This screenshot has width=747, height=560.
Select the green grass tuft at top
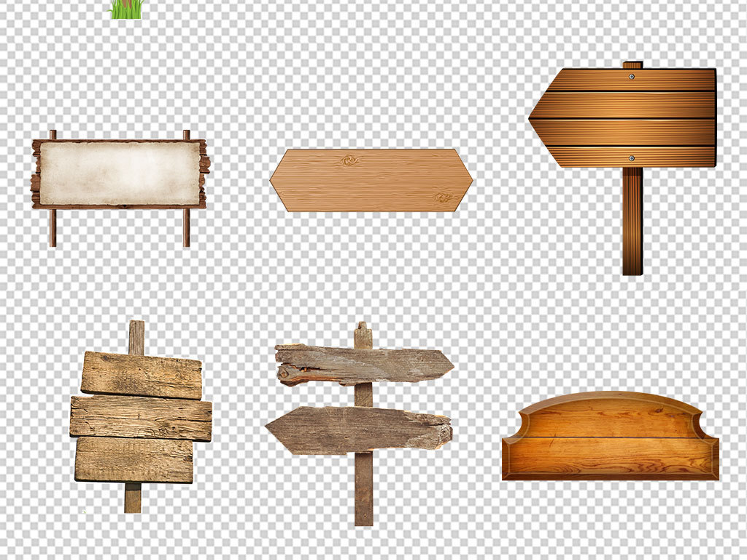tap(126, 9)
